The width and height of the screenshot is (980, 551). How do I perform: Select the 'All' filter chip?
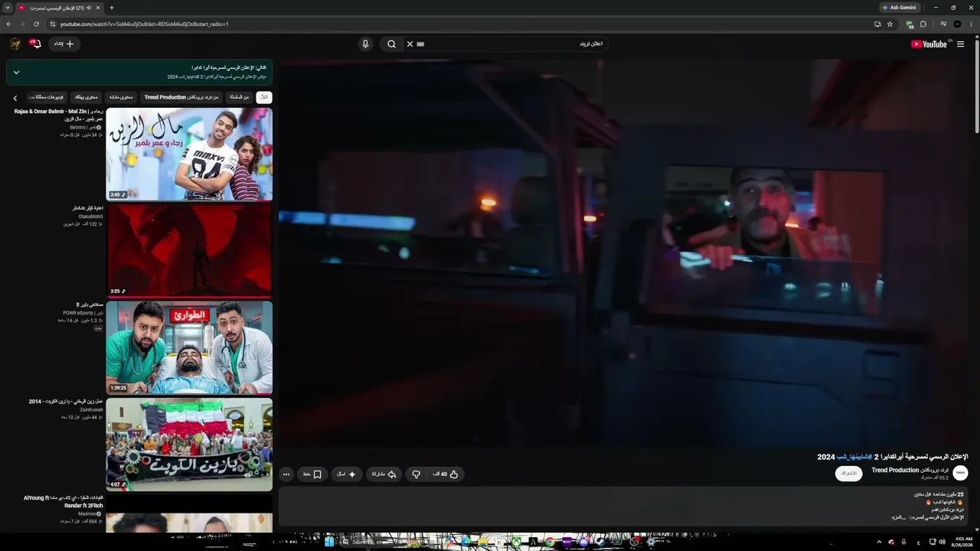click(264, 97)
